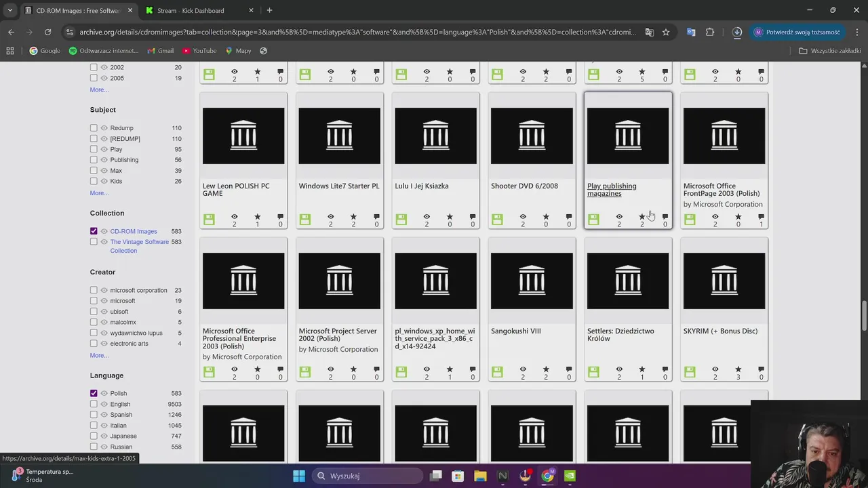Check The Vintage Software Collection filter
868x488 pixels.
point(94,242)
